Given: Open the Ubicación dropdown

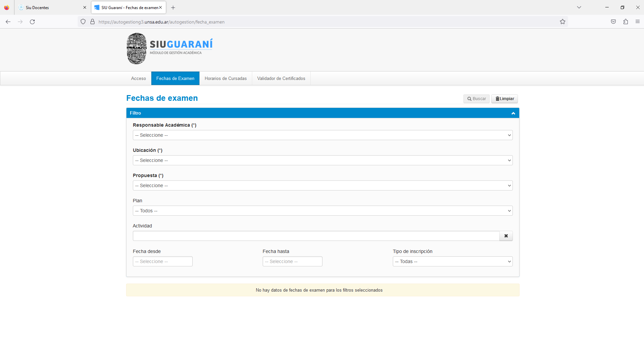Looking at the screenshot, I should [x=323, y=160].
